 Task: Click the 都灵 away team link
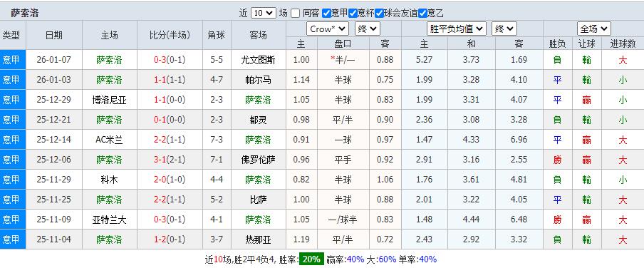[x=258, y=120]
